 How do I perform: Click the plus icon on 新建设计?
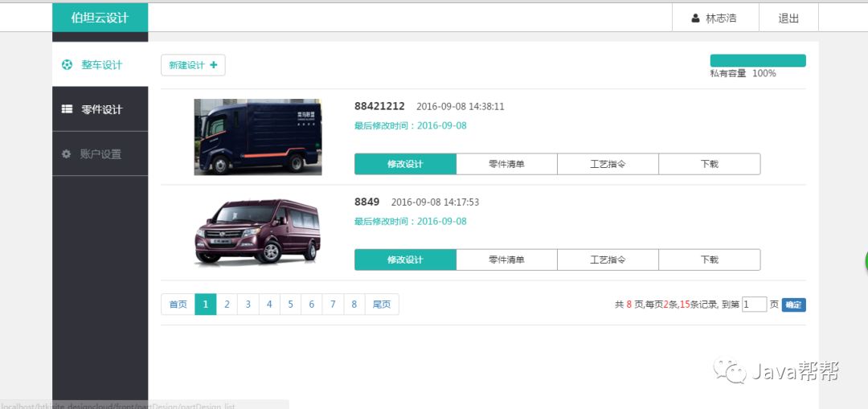(214, 65)
